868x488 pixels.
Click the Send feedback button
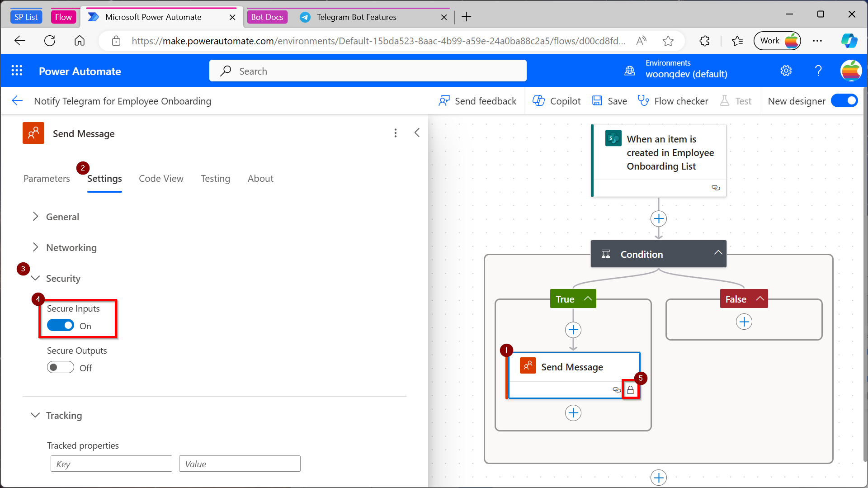[477, 101]
